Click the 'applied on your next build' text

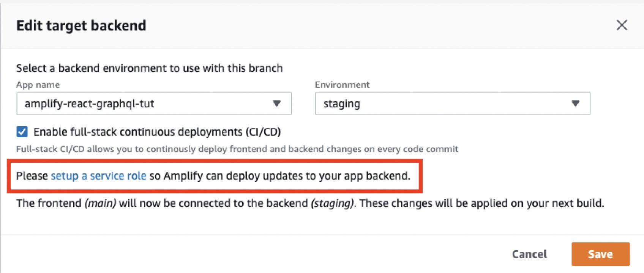coord(532,203)
